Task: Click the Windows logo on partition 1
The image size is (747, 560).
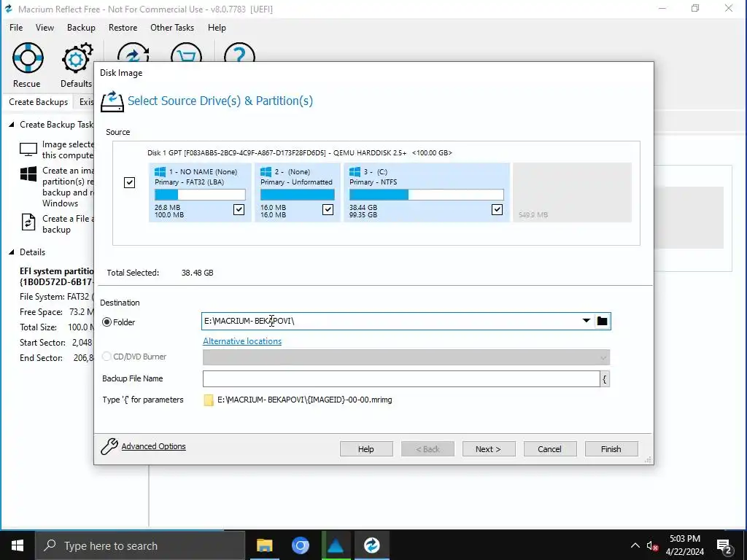Action: tap(160, 171)
